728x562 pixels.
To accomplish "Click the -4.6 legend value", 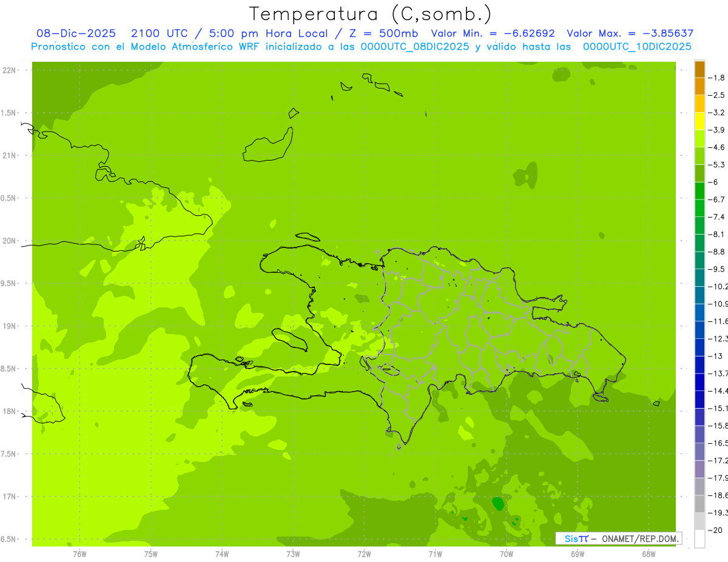I will tap(716, 147).
